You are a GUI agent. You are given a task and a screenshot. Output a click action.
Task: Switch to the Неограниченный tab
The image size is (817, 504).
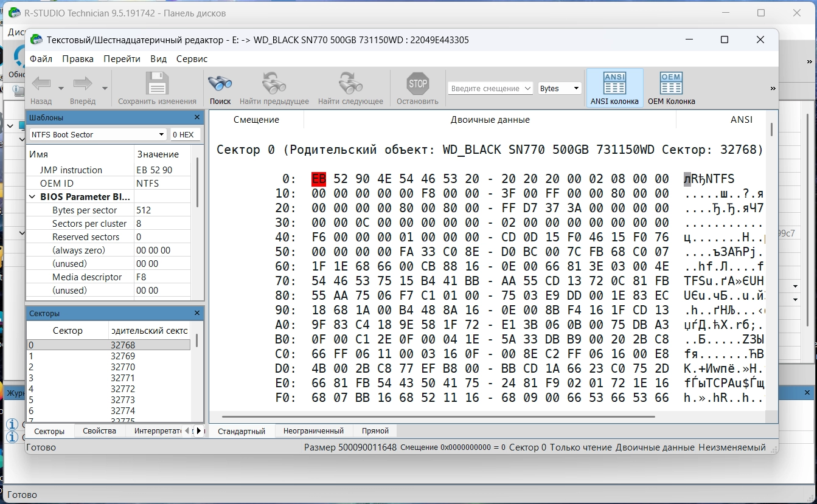tap(314, 431)
